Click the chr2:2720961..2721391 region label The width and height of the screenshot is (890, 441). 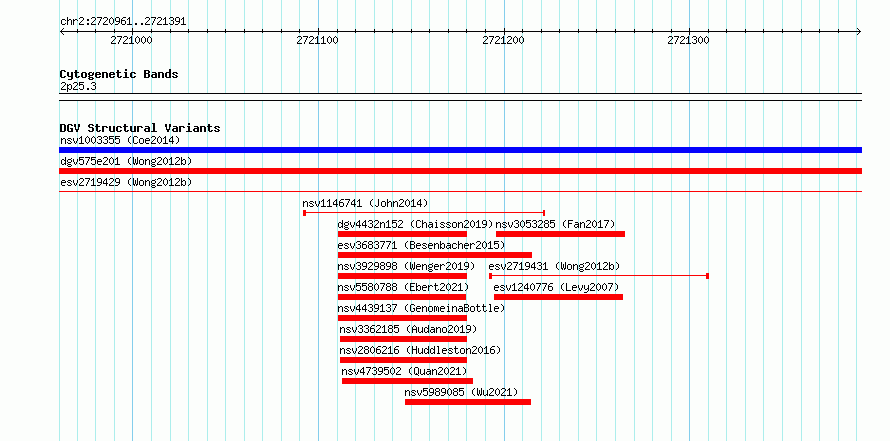tap(123, 22)
